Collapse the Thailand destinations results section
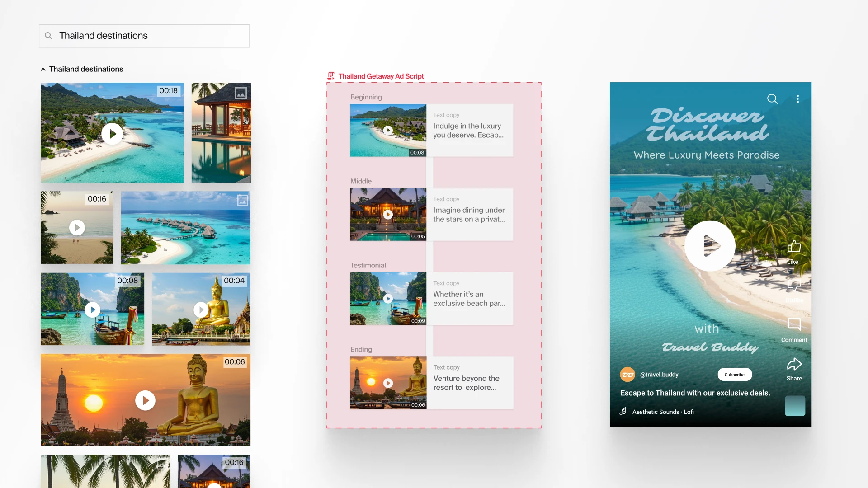This screenshot has height=488, width=868. 42,69
